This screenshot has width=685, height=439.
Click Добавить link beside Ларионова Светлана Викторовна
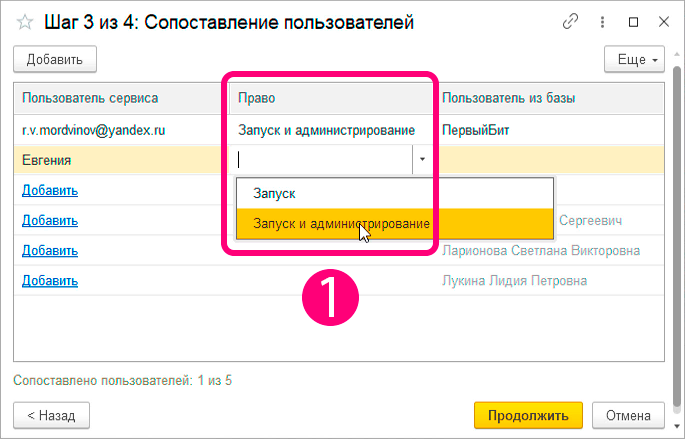50,251
